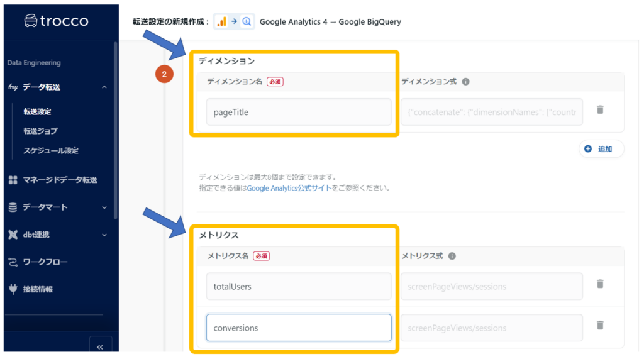This screenshot has height=359, width=644.
Task: Open the Google Analytics公式サイト link
Action: click(289, 187)
